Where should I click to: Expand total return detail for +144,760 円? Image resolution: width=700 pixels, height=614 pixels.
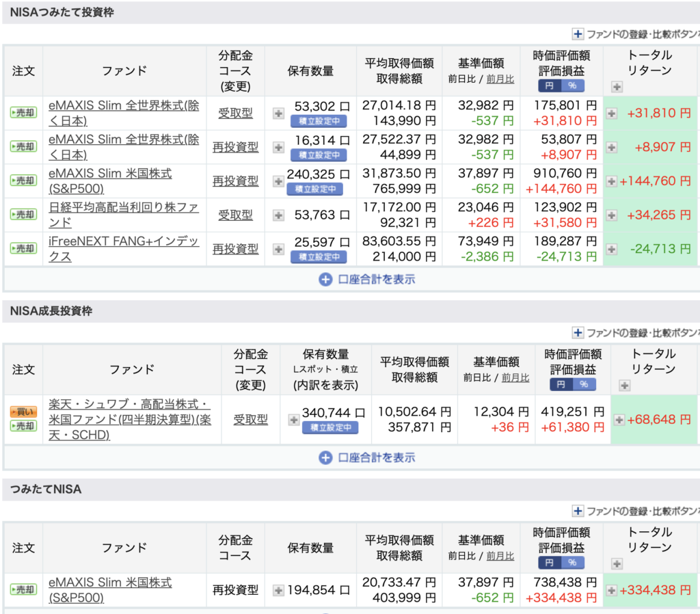[612, 181]
